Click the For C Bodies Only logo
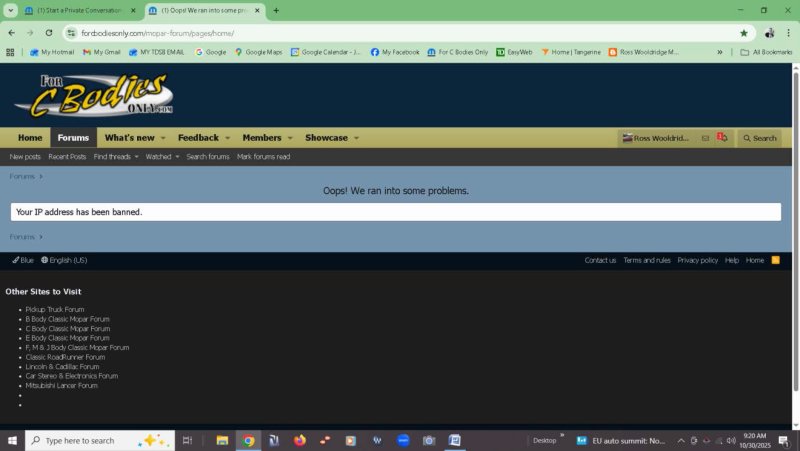 point(94,96)
